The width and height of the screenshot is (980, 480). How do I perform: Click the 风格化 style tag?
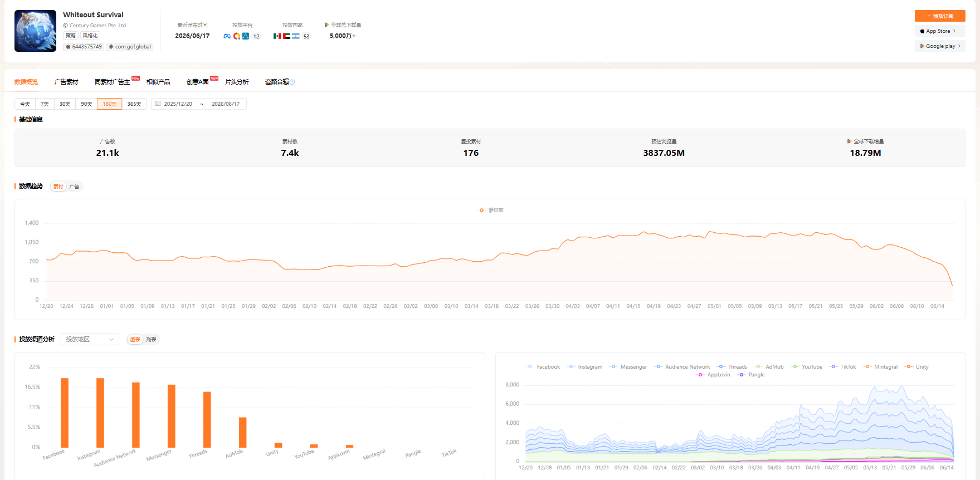coord(90,36)
